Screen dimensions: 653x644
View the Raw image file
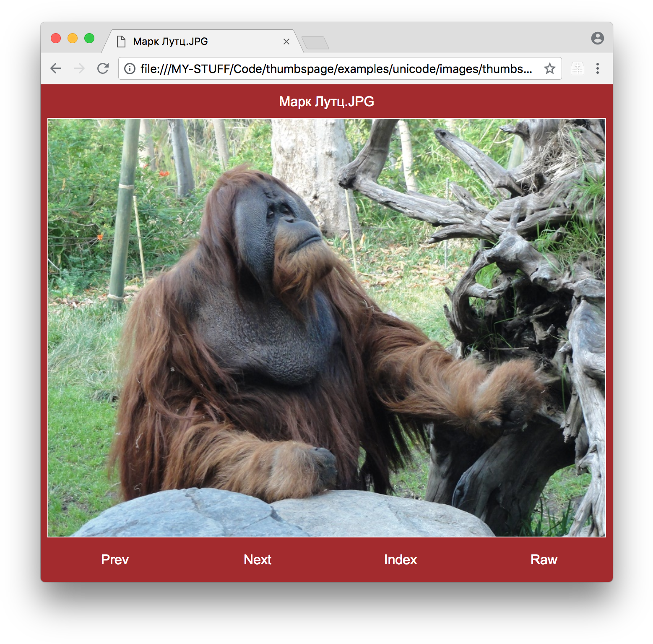[x=544, y=560]
